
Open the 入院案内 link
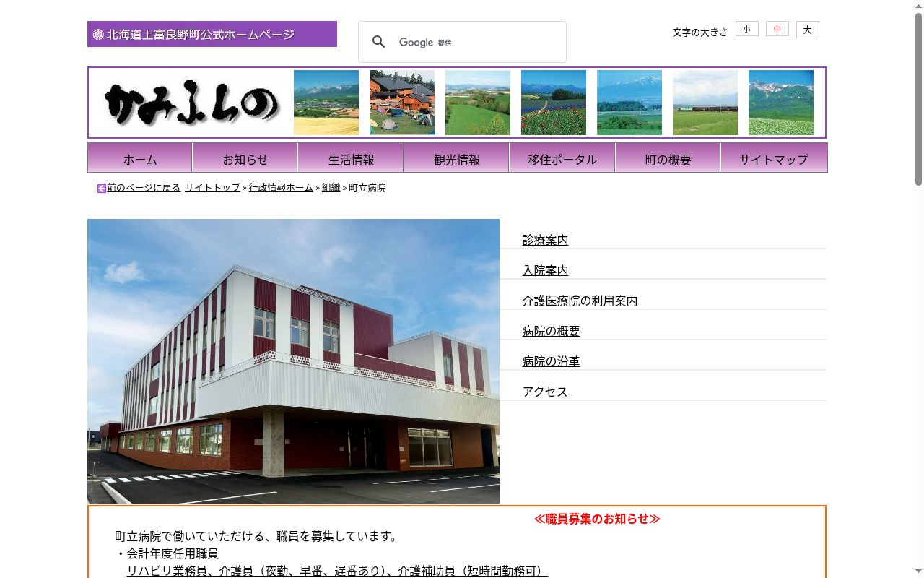coord(545,270)
